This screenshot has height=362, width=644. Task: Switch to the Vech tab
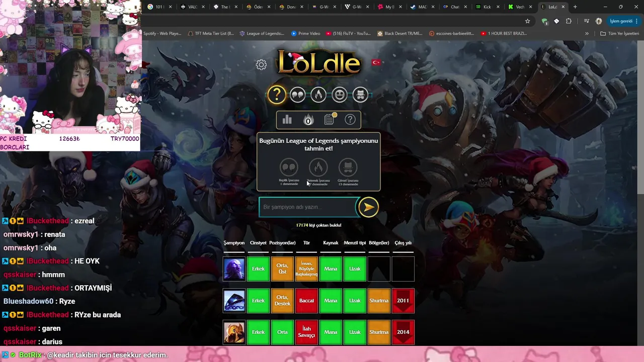(520, 7)
